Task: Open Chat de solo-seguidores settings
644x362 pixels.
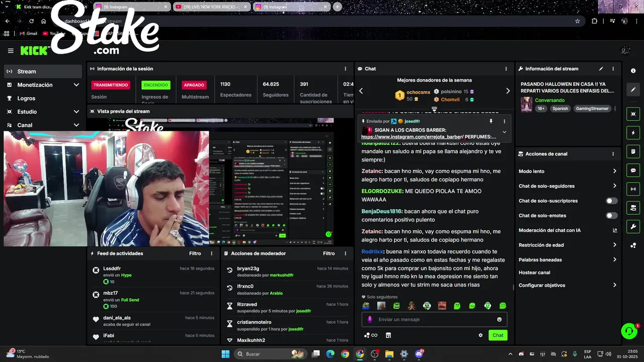Action: coord(568,186)
